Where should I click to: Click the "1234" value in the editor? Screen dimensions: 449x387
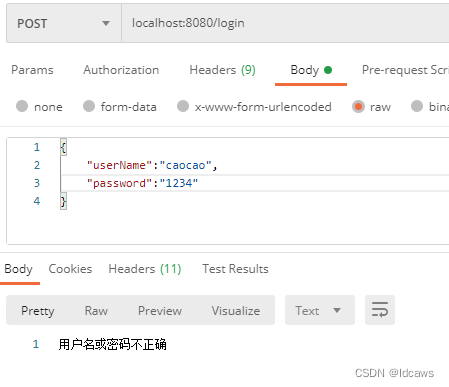179,183
